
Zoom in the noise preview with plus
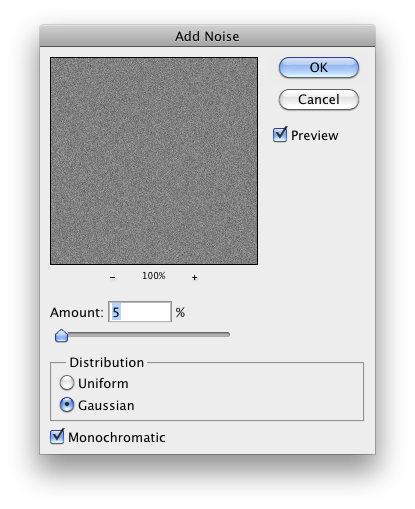coord(194,277)
